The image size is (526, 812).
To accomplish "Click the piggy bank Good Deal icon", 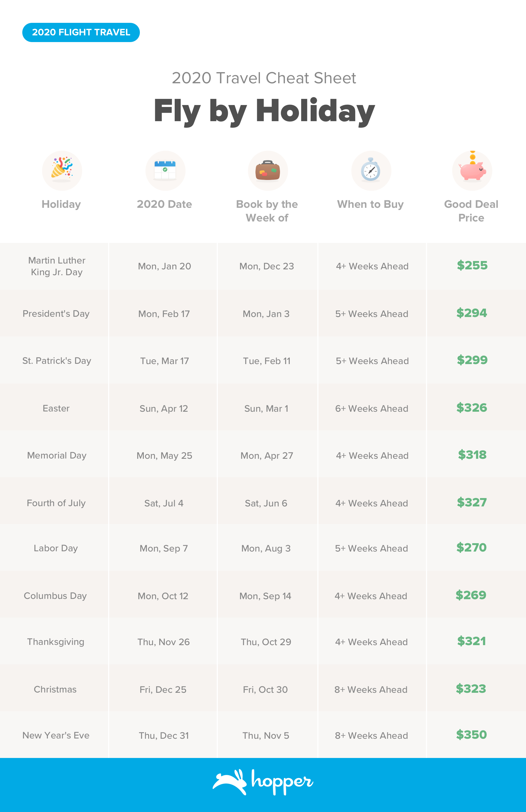I will (472, 170).
